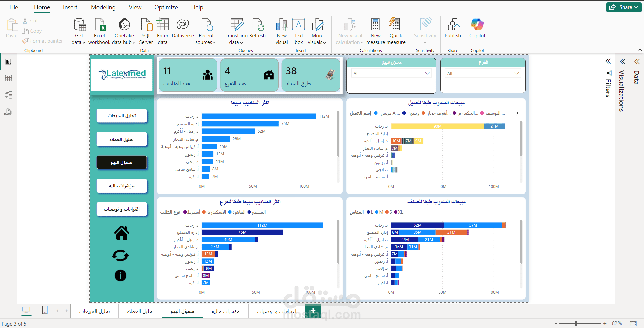This screenshot has height=328, width=644.
Task: Open the تحليل المبيعات page tab
Action: point(95,311)
